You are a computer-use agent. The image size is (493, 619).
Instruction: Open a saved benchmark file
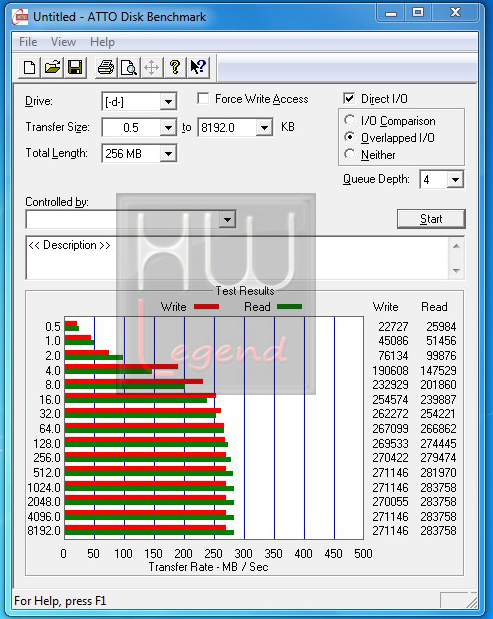point(52,68)
